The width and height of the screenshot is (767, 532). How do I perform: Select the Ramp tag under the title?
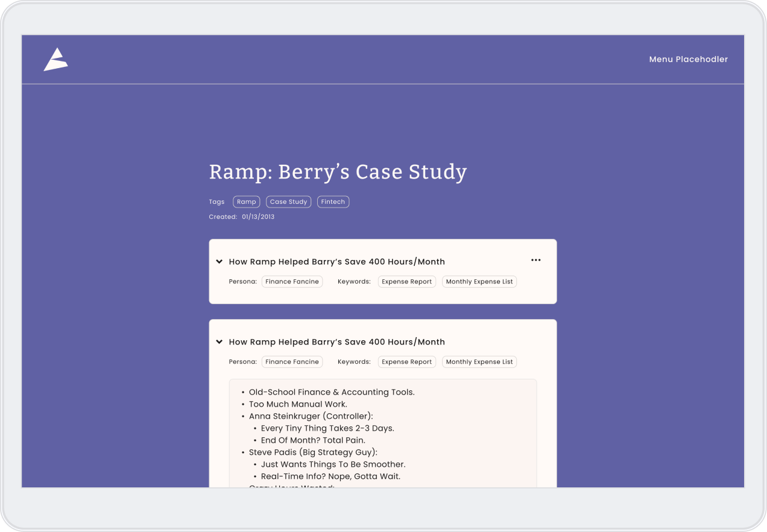[247, 202]
